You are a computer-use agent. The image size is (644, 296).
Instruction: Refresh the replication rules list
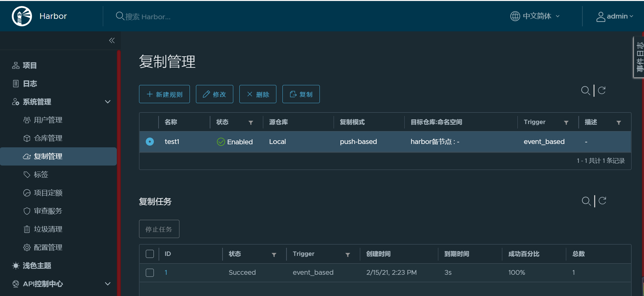click(602, 90)
